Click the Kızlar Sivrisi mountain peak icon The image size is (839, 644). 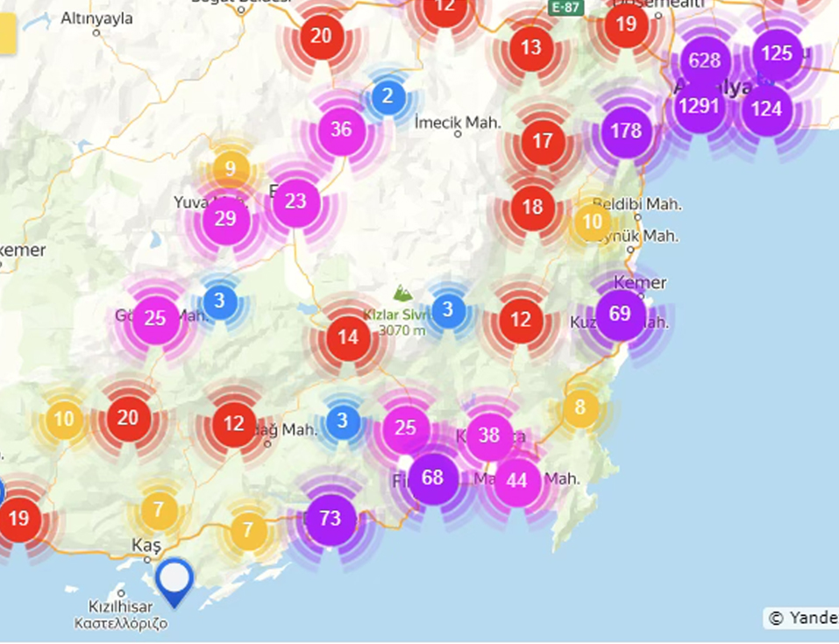[402, 294]
